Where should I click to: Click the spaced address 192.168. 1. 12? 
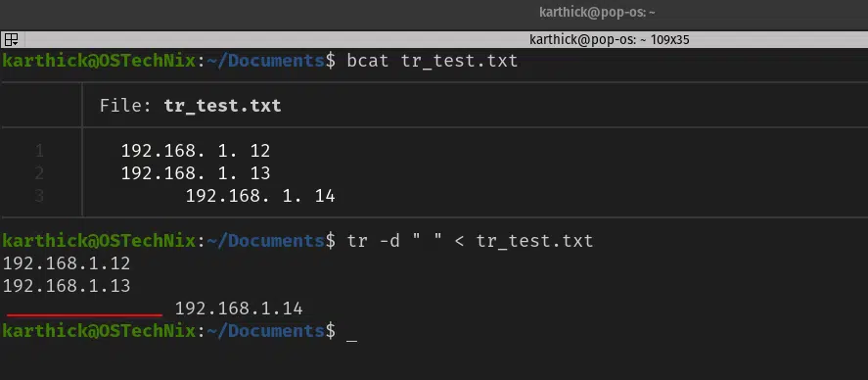tap(196, 151)
